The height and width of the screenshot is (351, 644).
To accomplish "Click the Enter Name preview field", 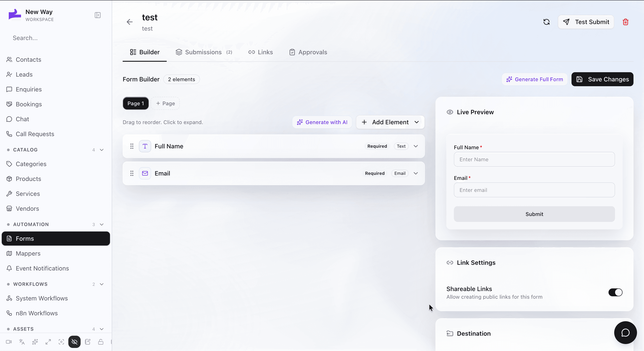I will pos(534,159).
